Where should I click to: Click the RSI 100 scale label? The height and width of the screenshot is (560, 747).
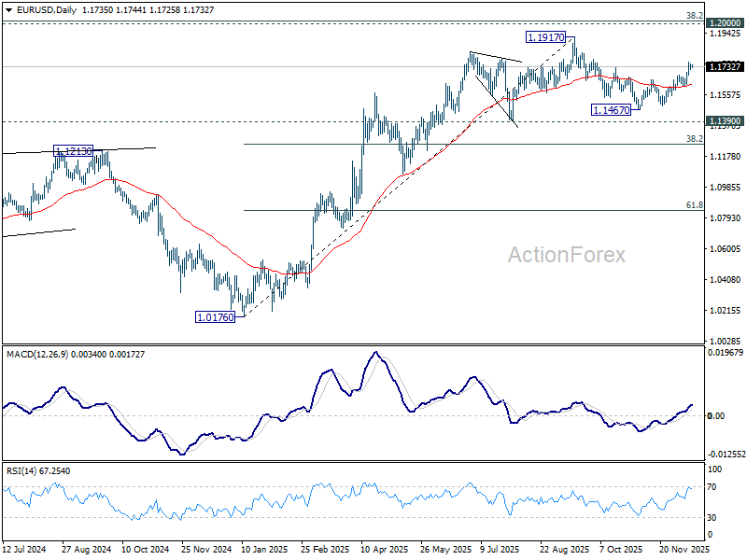tap(714, 469)
